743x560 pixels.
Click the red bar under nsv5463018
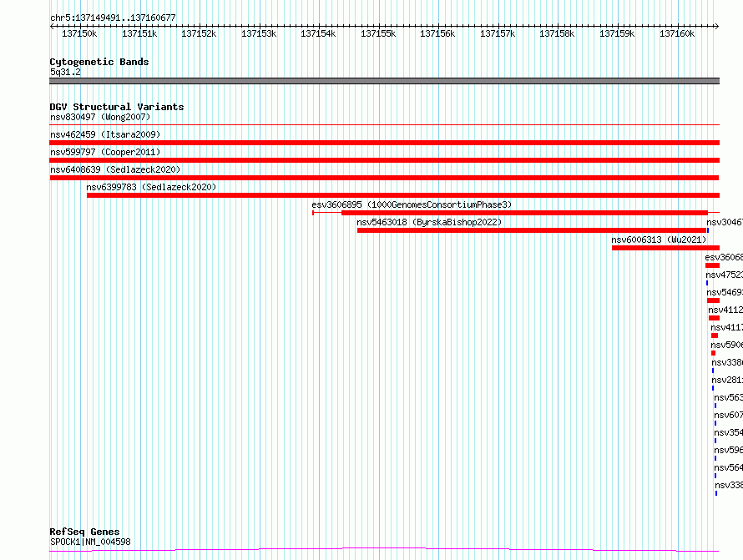532,230
